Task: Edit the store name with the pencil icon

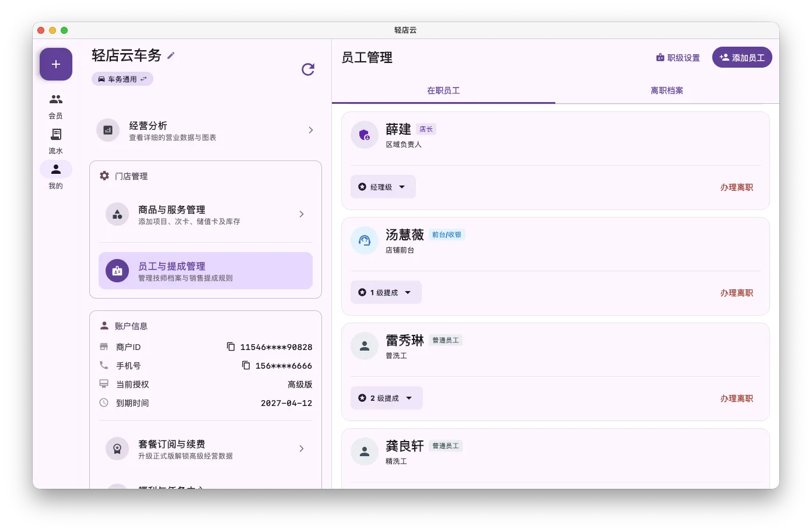Action: click(x=170, y=55)
